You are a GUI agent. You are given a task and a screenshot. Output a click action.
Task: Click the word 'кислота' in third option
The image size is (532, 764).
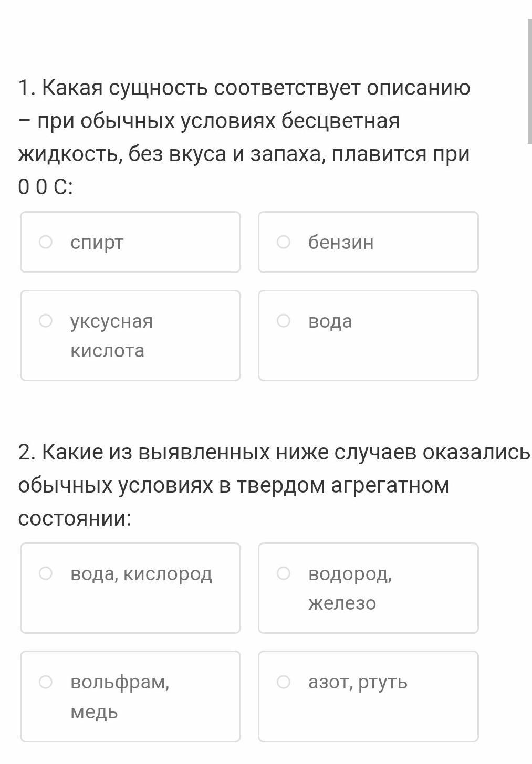[108, 351]
